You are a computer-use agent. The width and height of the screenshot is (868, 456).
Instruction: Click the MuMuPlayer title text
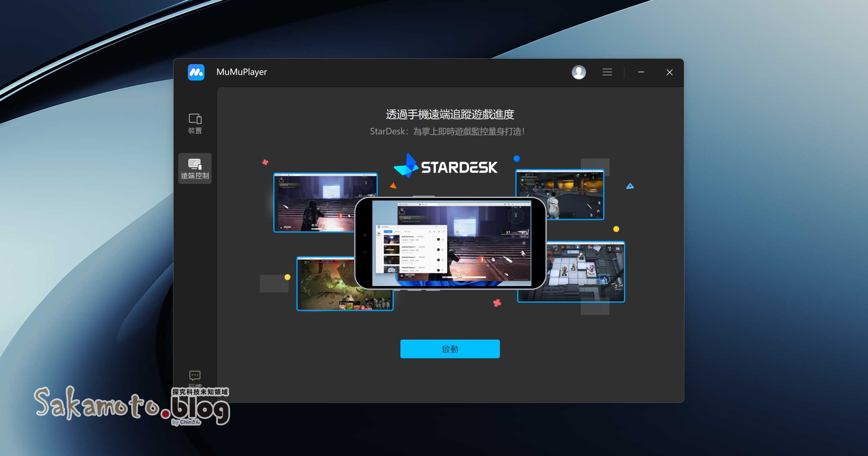click(242, 72)
